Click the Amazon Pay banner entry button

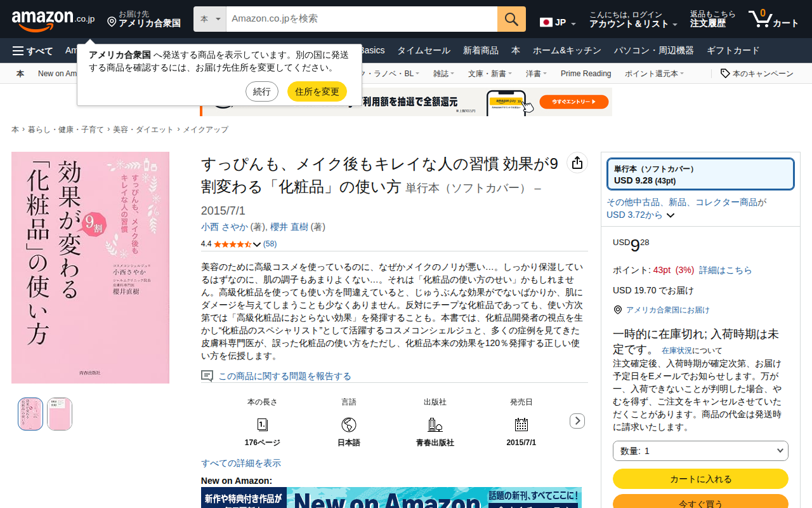(x=574, y=102)
